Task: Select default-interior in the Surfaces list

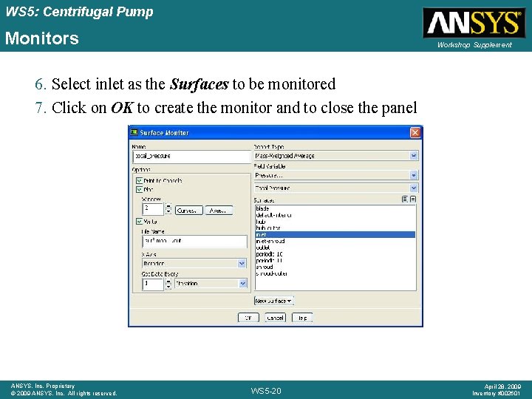Action: 335,215
